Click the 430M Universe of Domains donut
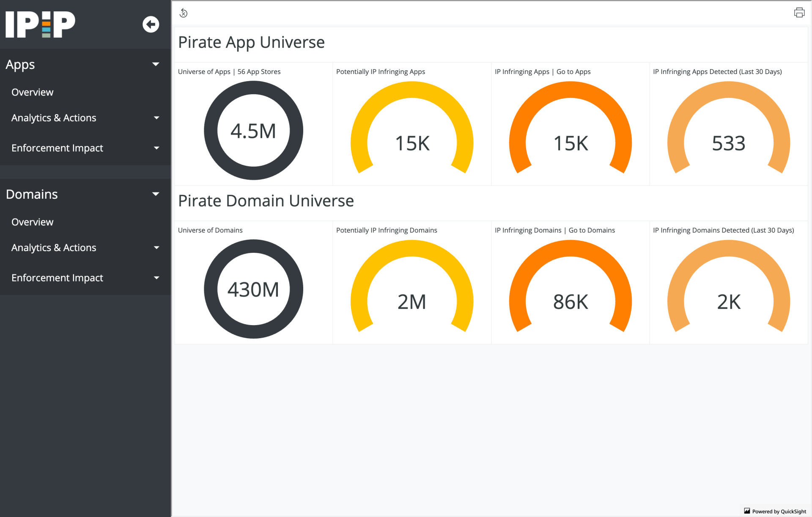The image size is (812, 517). pos(253,289)
